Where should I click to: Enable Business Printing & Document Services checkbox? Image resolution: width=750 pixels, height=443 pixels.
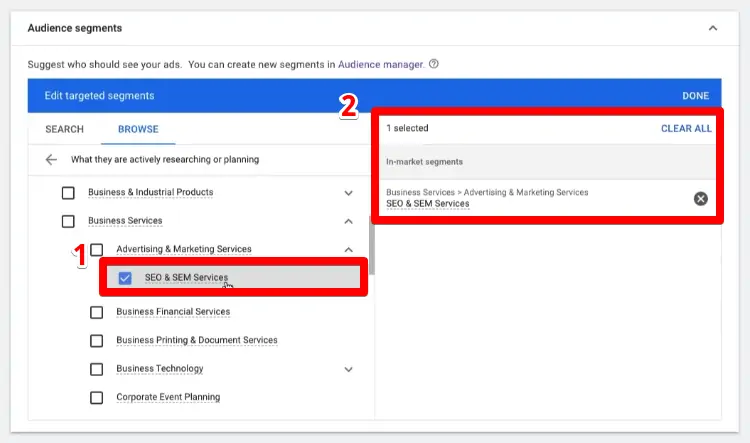point(96,340)
